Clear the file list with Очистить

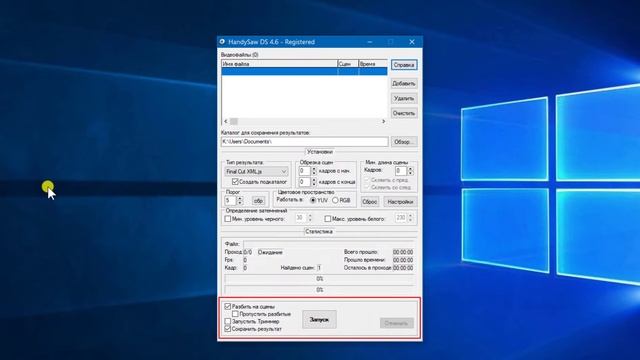coord(404,113)
